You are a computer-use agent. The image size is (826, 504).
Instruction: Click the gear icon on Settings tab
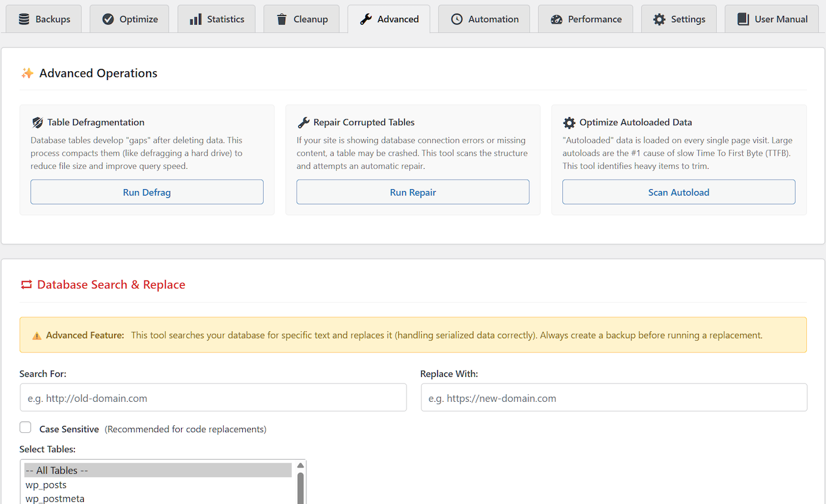(x=660, y=19)
